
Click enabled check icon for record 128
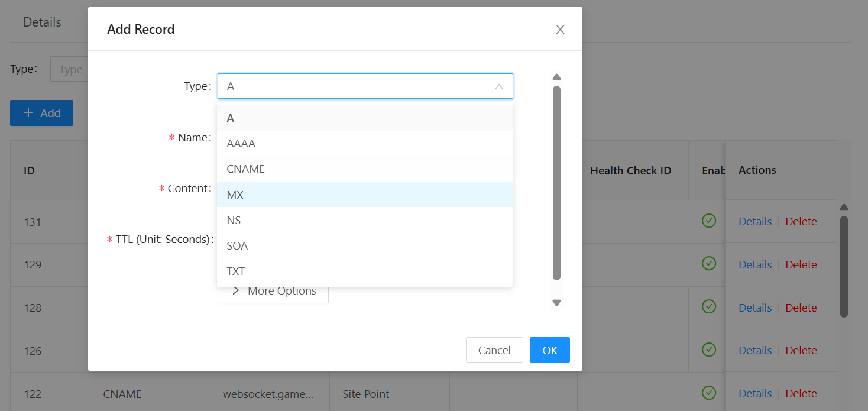pyautogui.click(x=709, y=307)
